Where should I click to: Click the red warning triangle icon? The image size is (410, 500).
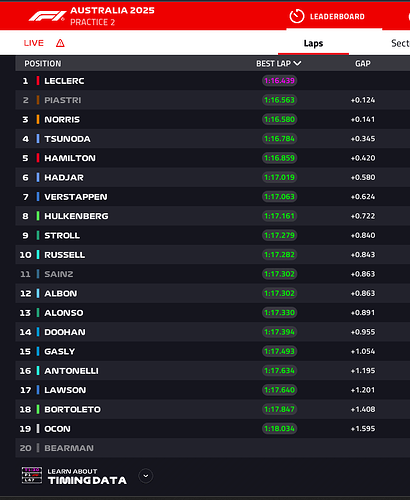[x=60, y=43]
